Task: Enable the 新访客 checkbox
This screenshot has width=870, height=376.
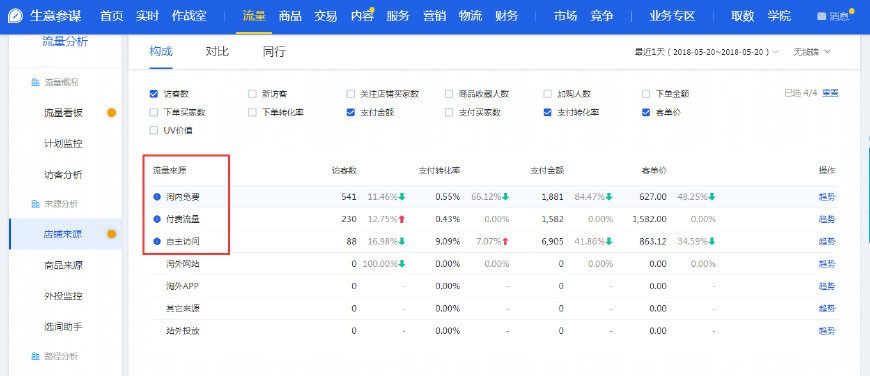Action: coord(252,94)
